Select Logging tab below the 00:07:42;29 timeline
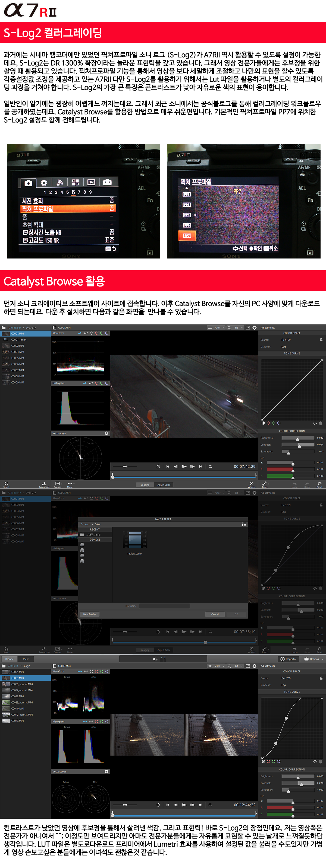326x868 pixels. pos(145,484)
